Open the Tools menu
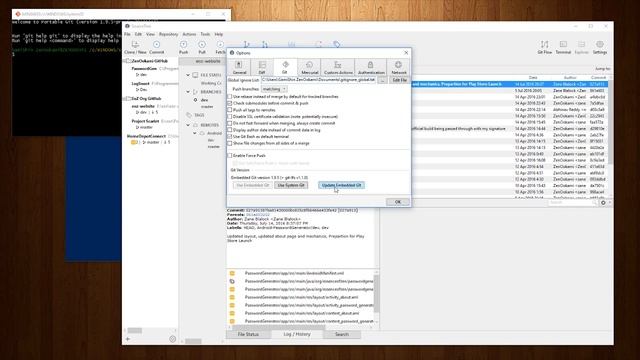This screenshot has height=360, width=640. pyautogui.click(x=205, y=34)
